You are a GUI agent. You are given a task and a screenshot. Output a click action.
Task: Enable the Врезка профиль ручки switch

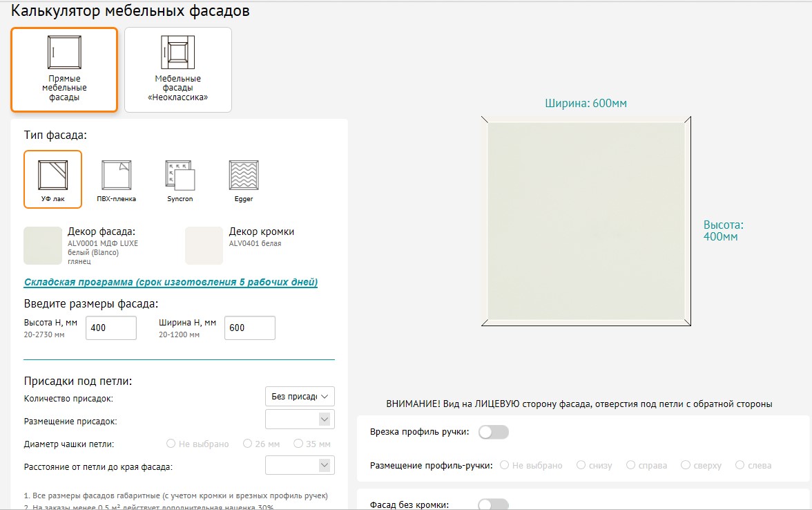(493, 432)
